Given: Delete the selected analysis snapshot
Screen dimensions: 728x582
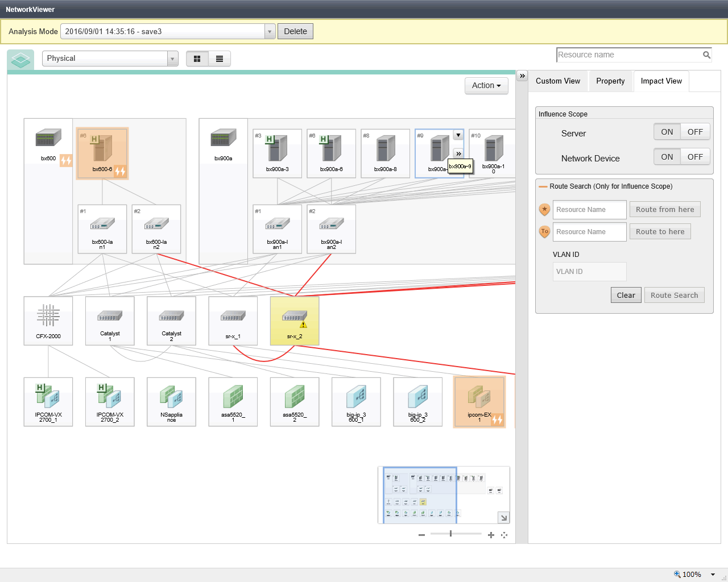Looking at the screenshot, I should (x=295, y=32).
